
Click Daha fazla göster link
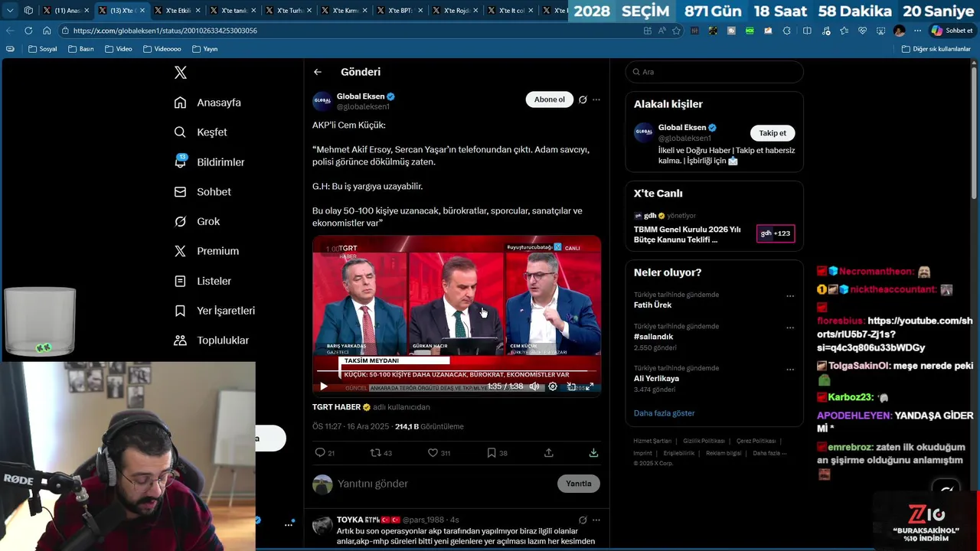pos(664,413)
